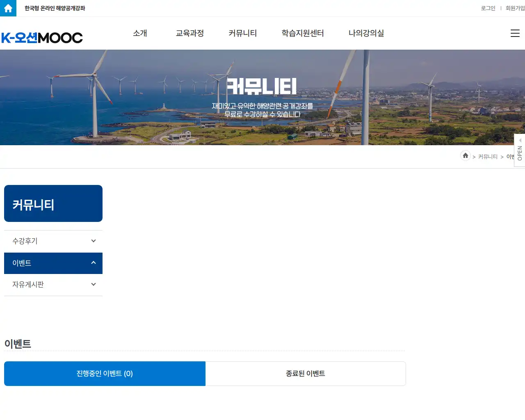The height and width of the screenshot is (420, 525).
Task: Click 커뮤니티 in the breadcrumb
Action: (x=488, y=157)
